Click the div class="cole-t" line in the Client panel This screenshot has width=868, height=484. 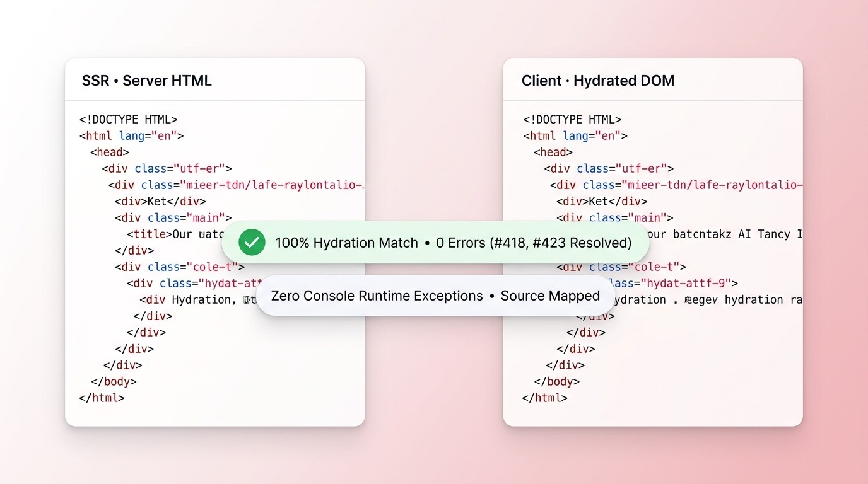pyautogui.click(x=621, y=267)
